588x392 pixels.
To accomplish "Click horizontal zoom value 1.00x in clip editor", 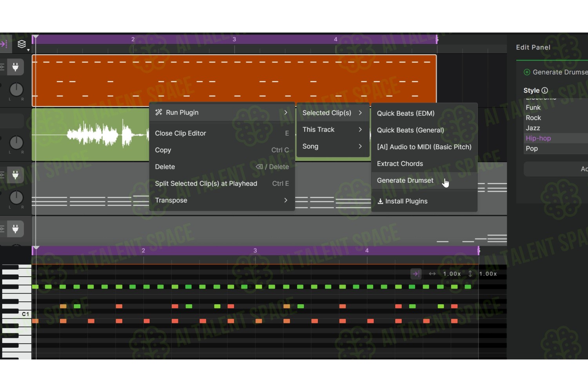I will [x=452, y=274].
